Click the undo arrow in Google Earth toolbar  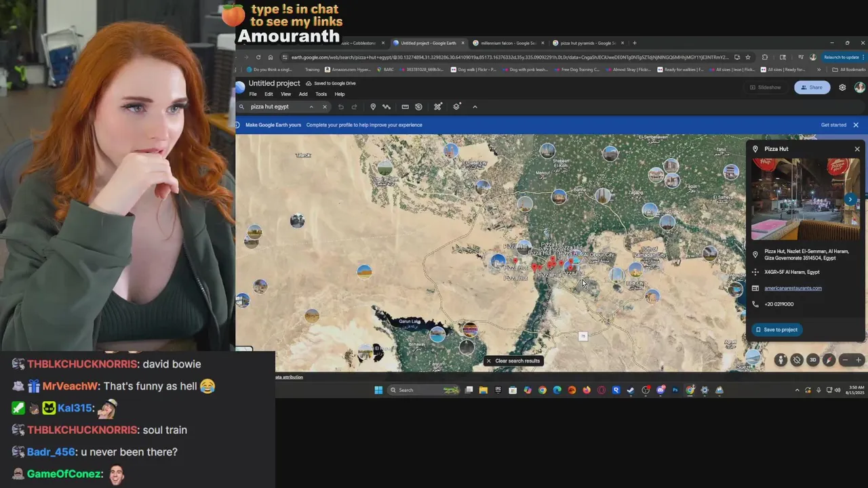[340, 106]
